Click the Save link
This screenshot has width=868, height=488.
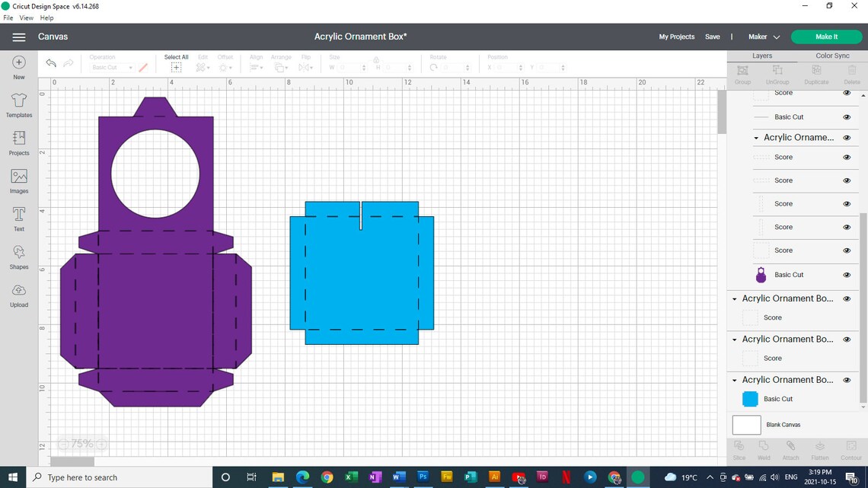713,37
